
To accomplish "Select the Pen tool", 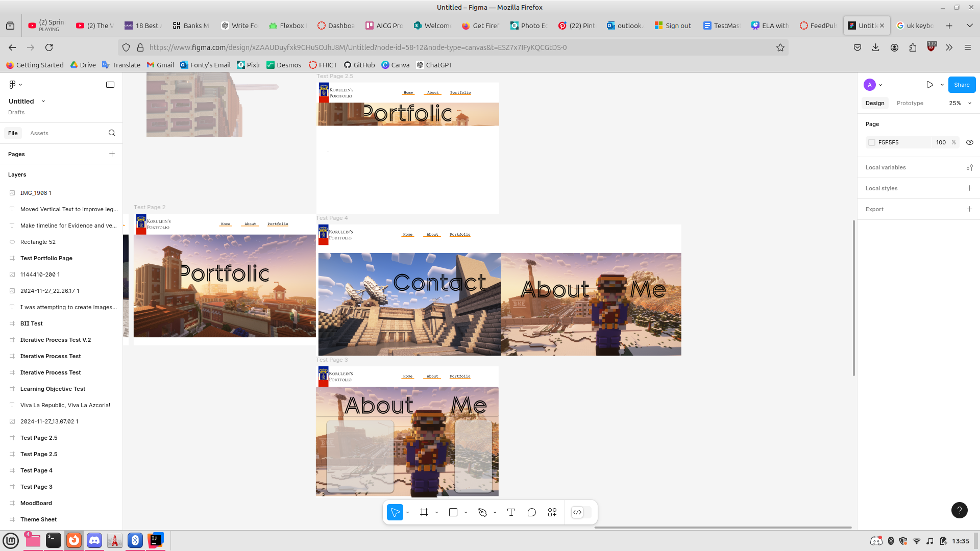I will [x=482, y=512].
